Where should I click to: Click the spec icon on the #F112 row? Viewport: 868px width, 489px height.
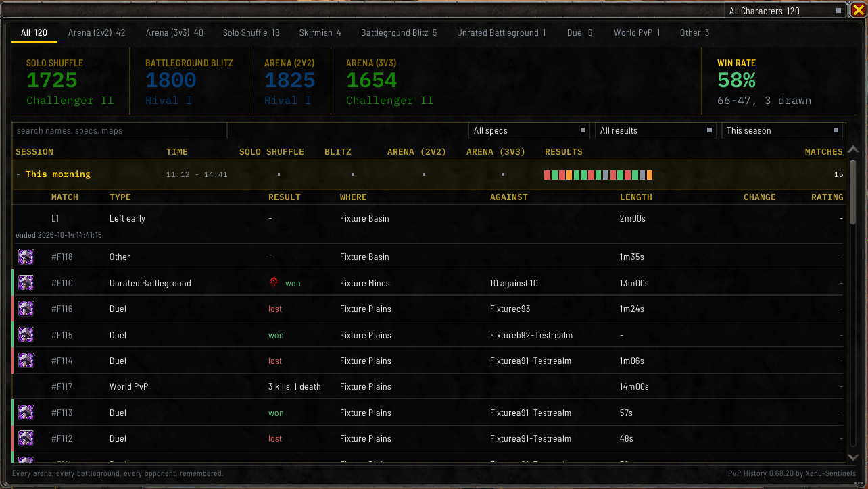pyautogui.click(x=26, y=438)
